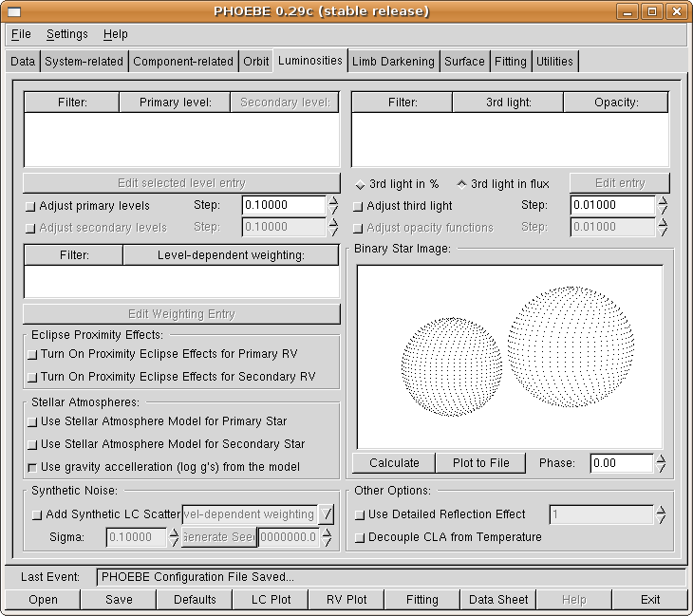Open the RV Plot window

pyautogui.click(x=346, y=600)
